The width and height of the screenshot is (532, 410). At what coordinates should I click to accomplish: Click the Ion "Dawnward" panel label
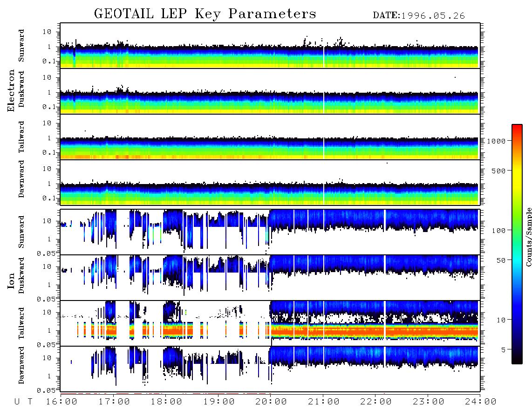coord(21,365)
